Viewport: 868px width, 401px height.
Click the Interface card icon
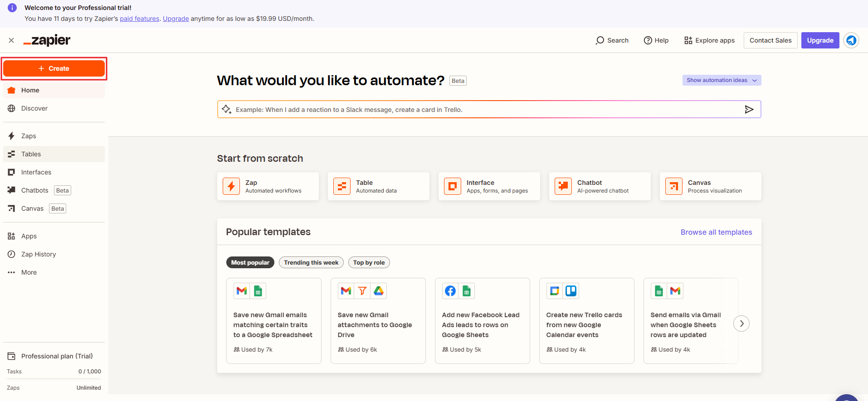click(x=453, y=186)
